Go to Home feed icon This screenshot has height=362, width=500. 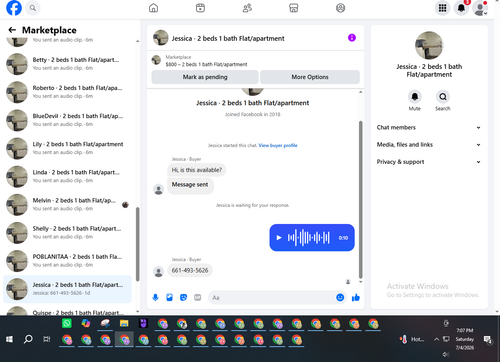tap(153, 8)
